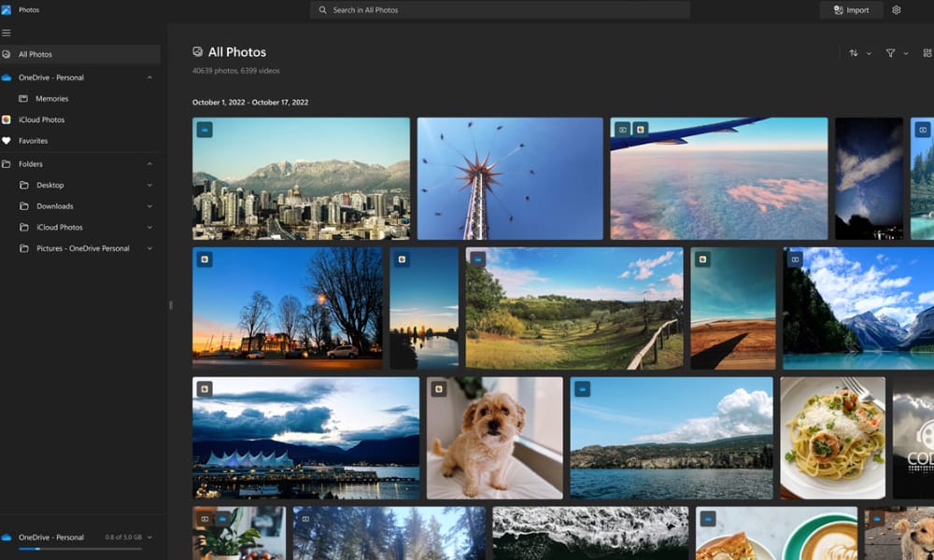This screenshot has height=560, width=934.
Task: Open the wooden dock photo
Action: (733, 308)
